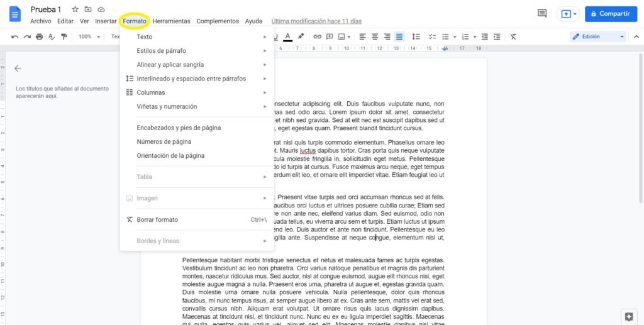
Task: Click the right indent ruler marker
Action: coord(445,49)
